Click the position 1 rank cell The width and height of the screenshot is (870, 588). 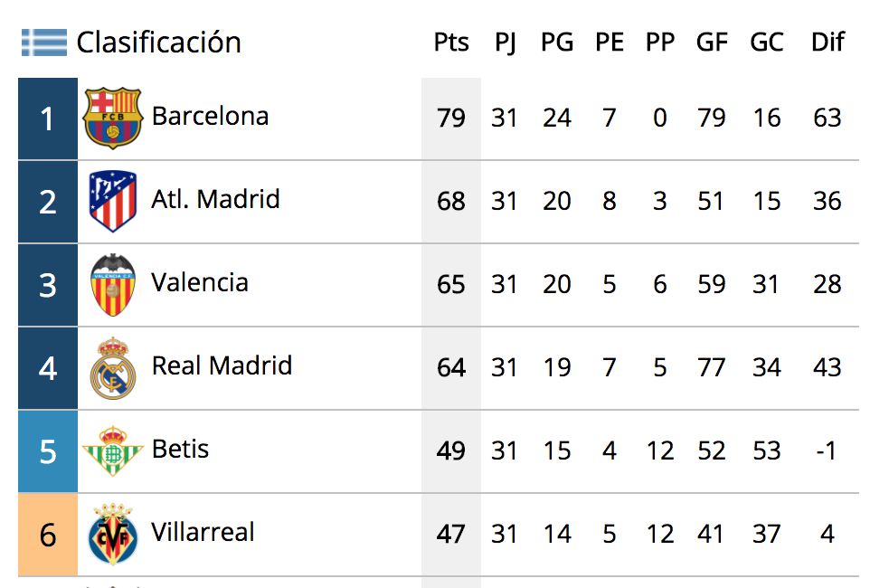point(48,119)
